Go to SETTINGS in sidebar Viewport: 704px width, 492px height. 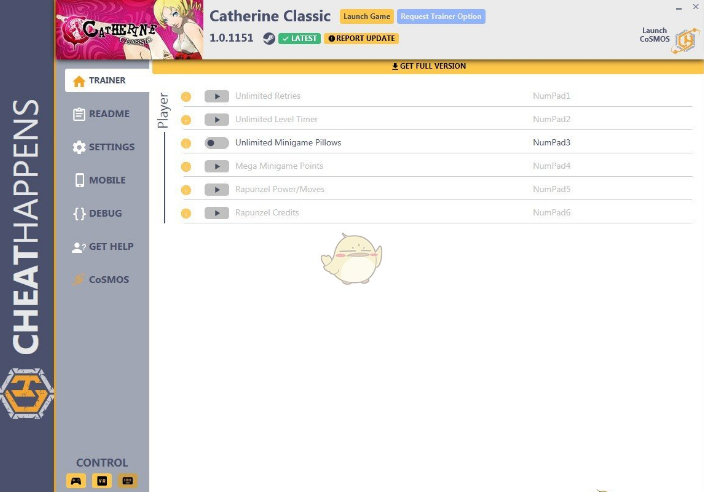click(x=103, y=147)
